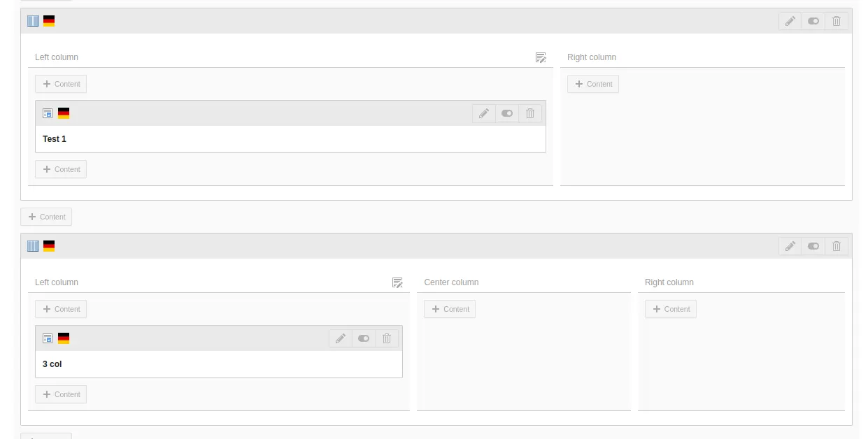Screen dimensions: 868x439
Task: Click German flag of two-column container
Action: (x=49, y=21)
